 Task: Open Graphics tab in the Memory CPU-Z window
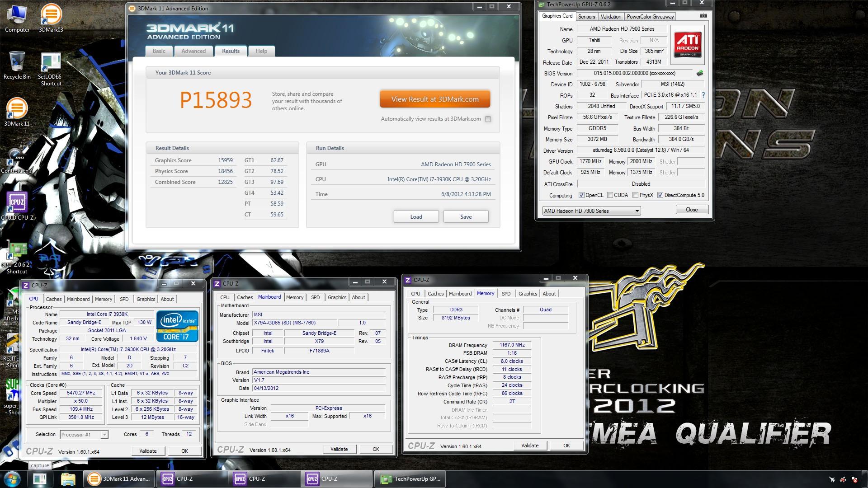tap(528, 294)
